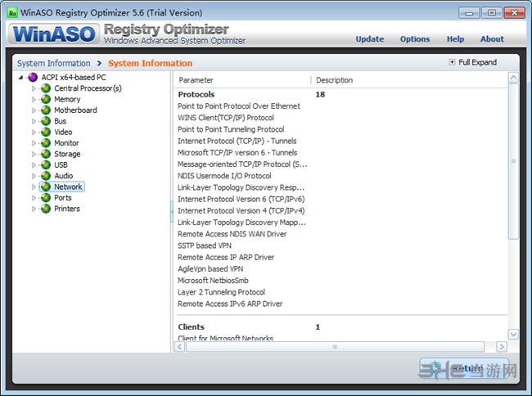Select NDIS Usermode I/O Protocol row

click(x=341, y=176)
